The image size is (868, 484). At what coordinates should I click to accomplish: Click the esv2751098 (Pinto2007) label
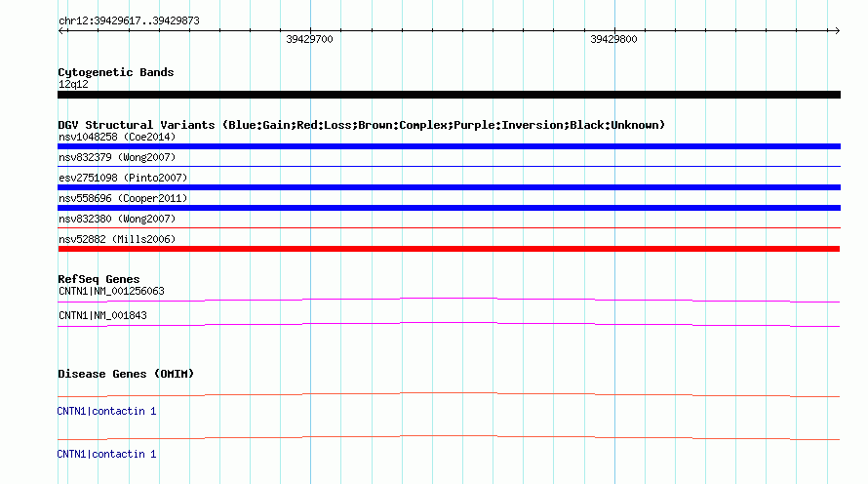(x=123, y=178)
